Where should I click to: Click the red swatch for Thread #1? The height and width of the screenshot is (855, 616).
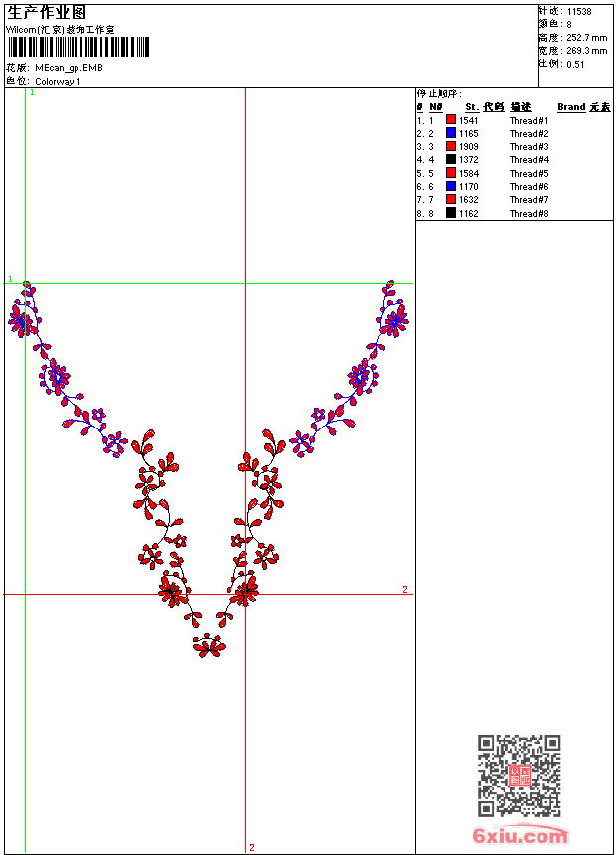451,120
